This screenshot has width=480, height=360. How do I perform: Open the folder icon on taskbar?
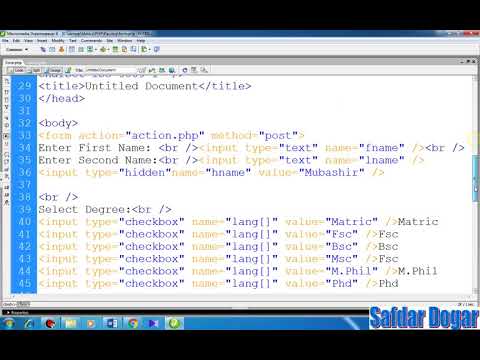point(71,323)
